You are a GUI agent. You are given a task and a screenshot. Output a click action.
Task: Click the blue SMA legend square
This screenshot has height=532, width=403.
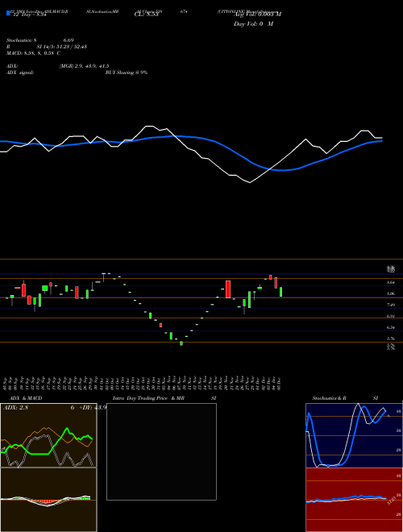click(x=8, y=13)
